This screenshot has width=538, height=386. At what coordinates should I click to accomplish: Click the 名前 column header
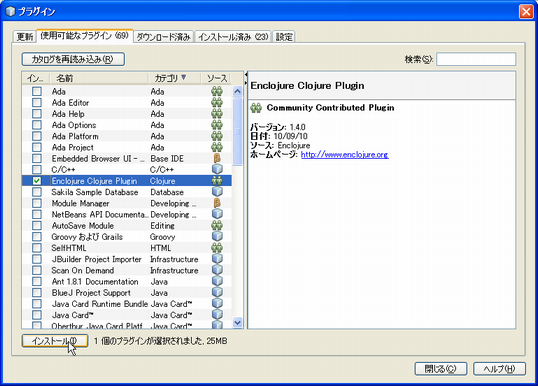click(100, 78)
